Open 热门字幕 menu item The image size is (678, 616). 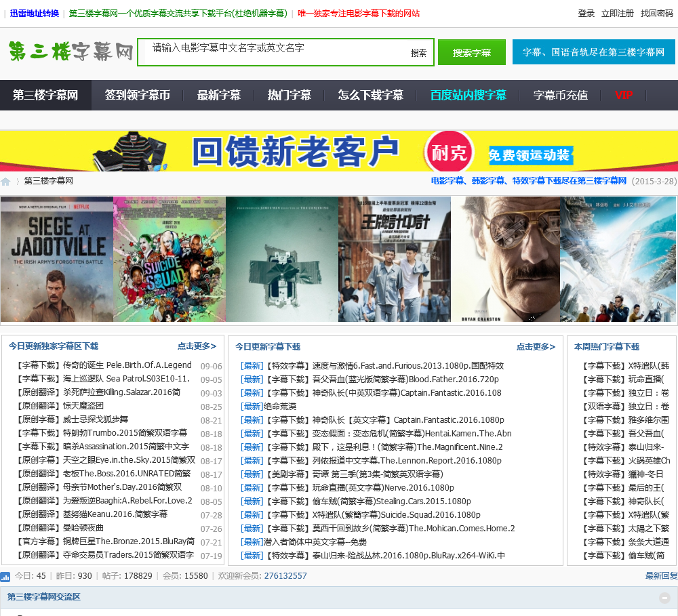[290, 95]
